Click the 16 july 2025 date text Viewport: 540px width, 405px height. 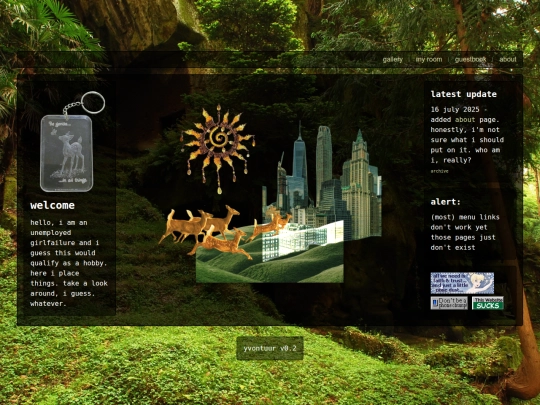coord(455,110)
